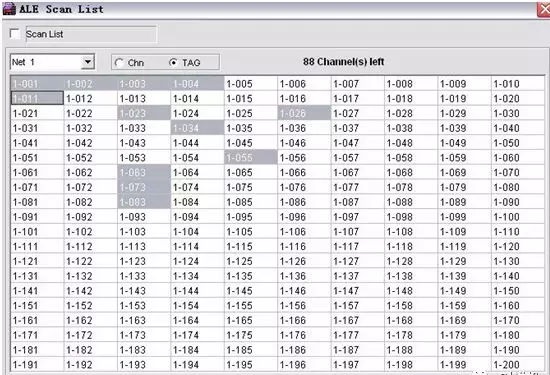Image resolution: width=550 pixels, height=375 pixels.
Task: Click the Scan List name field
Action: click(91, 34)
